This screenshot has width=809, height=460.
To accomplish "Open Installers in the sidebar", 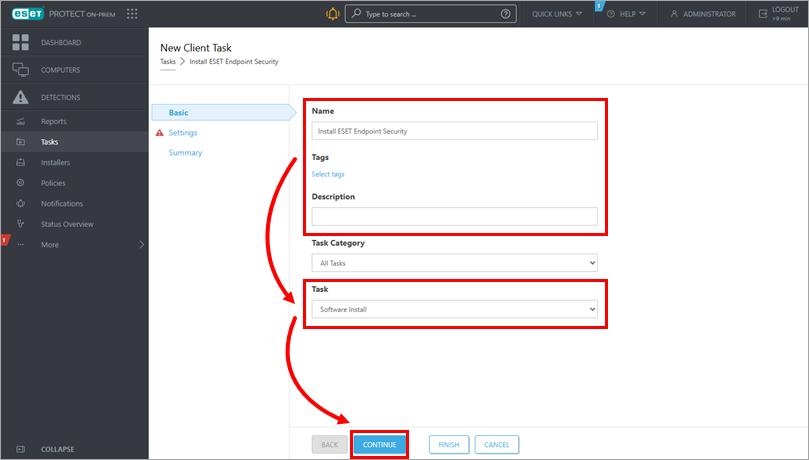I will [x=56, y=162].
